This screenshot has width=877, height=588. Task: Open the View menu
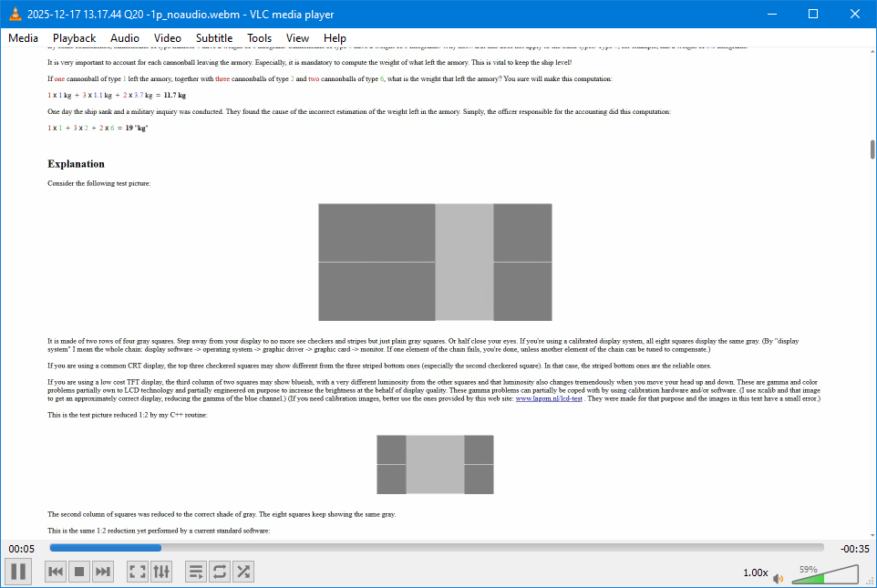click(297, 38)
